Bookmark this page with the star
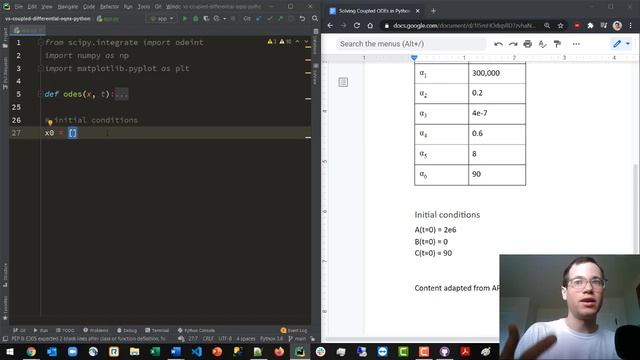This screenshot has width=640, height=360. (x=560, y=26)
